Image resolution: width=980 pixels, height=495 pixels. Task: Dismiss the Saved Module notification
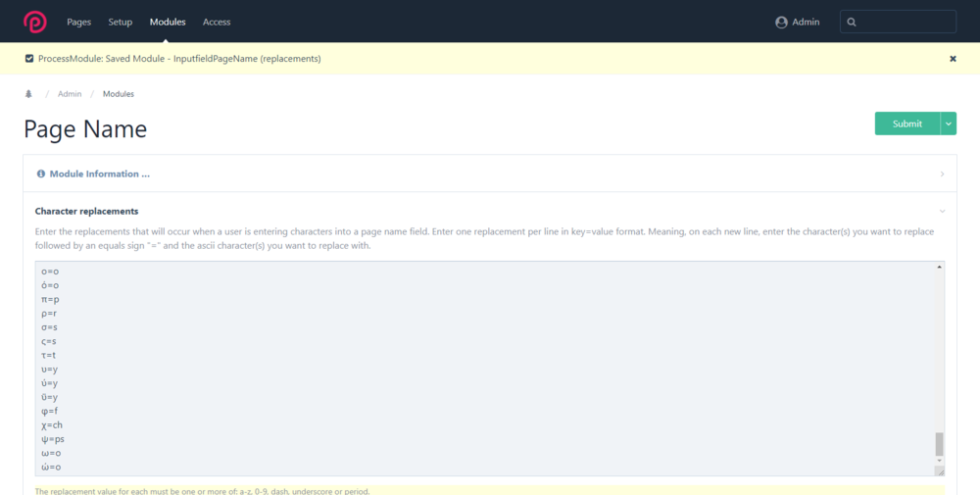[x=953, y=59]
